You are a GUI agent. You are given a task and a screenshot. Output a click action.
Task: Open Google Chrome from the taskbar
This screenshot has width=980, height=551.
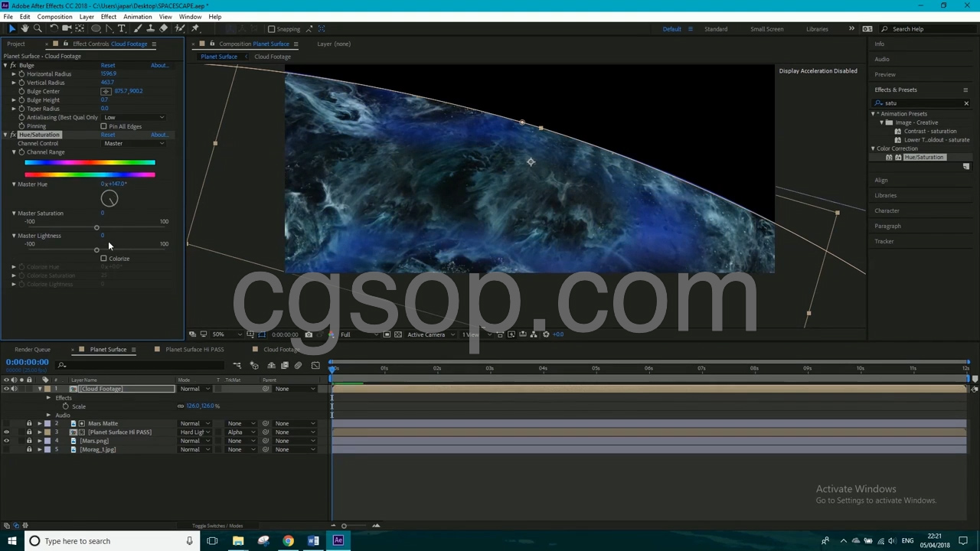(288, 541)
